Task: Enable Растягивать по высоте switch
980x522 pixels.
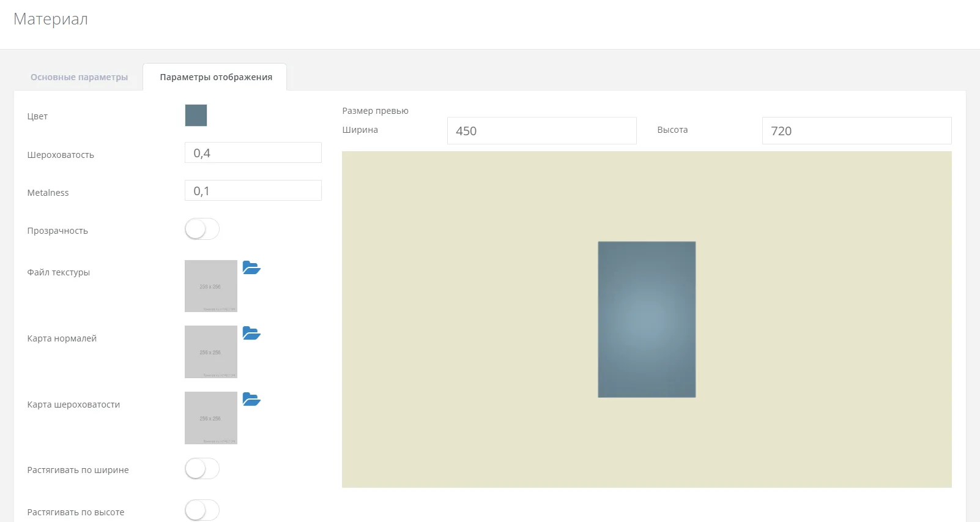Action: click(202, 510)
